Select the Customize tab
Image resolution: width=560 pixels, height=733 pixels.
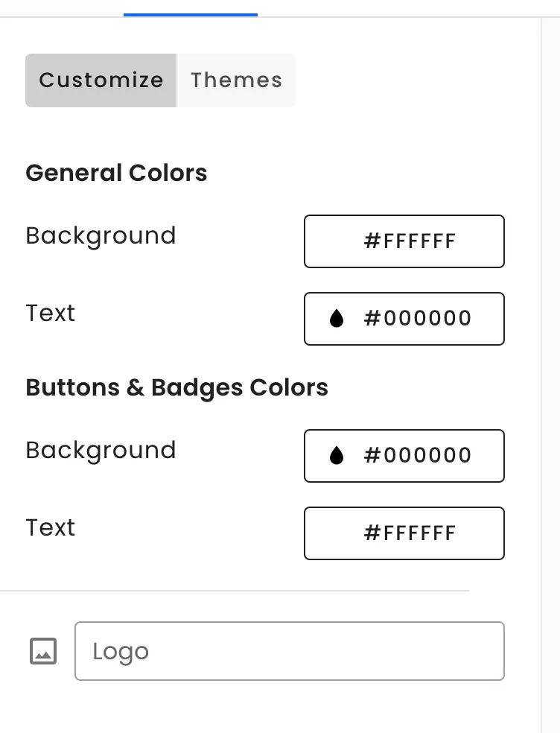[x=101, y=80]
